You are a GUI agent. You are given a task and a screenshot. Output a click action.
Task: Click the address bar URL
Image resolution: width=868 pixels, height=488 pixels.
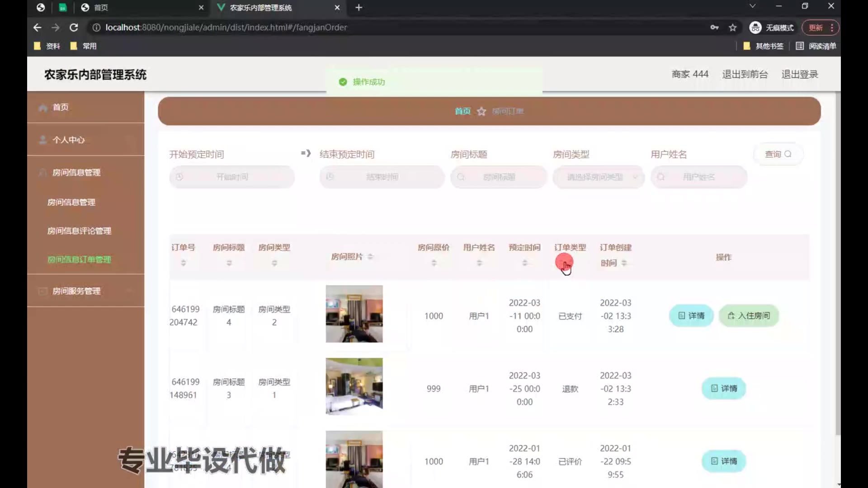pyautogui.click(x=226, y=28)
